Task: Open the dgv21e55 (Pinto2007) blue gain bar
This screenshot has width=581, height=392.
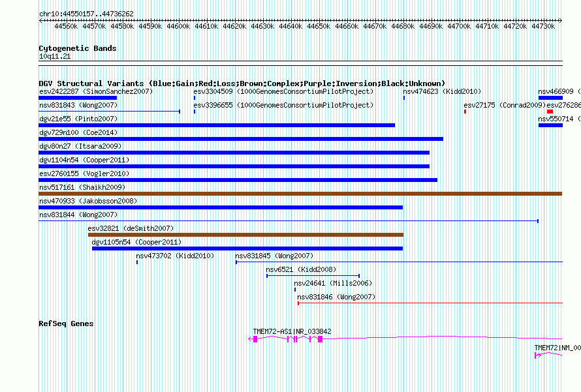Action: pyautogui.click(x=217, y=125)
